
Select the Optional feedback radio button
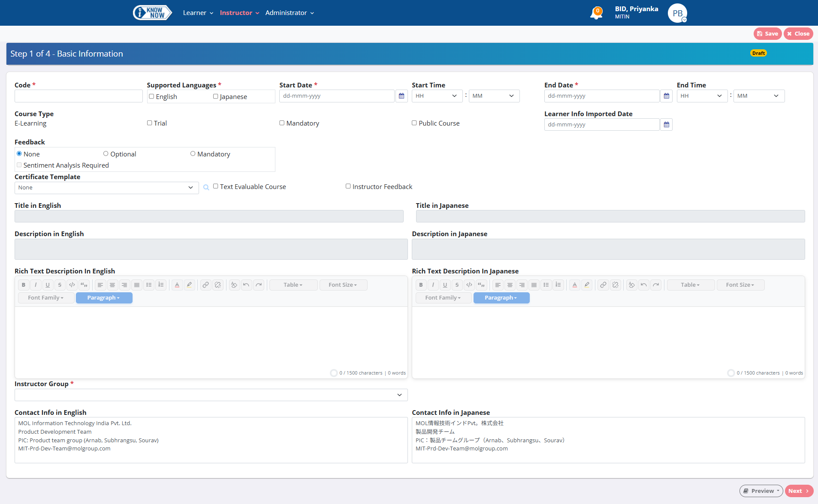pyautogui.click(x=106, y=154)
